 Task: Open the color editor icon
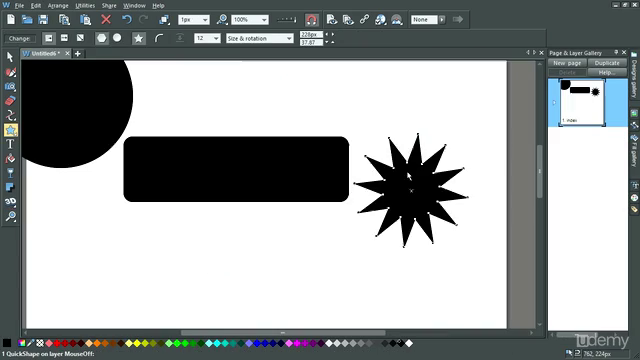pos(22,343)
